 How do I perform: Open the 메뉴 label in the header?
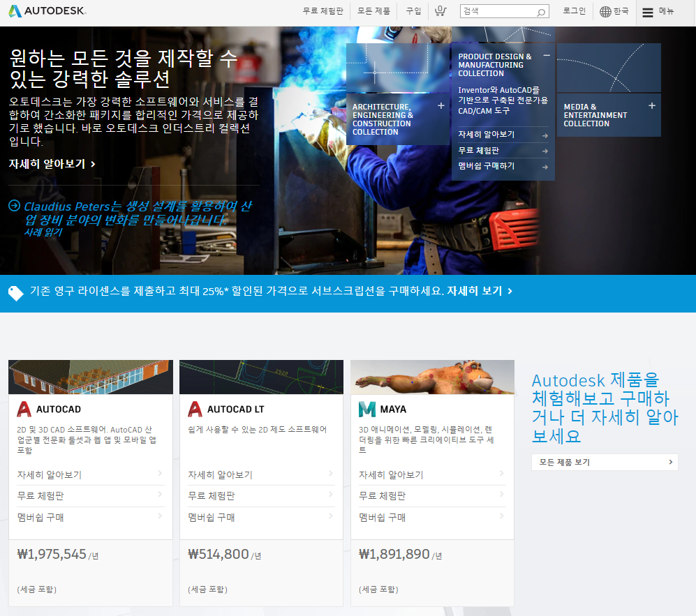(666, 11)
